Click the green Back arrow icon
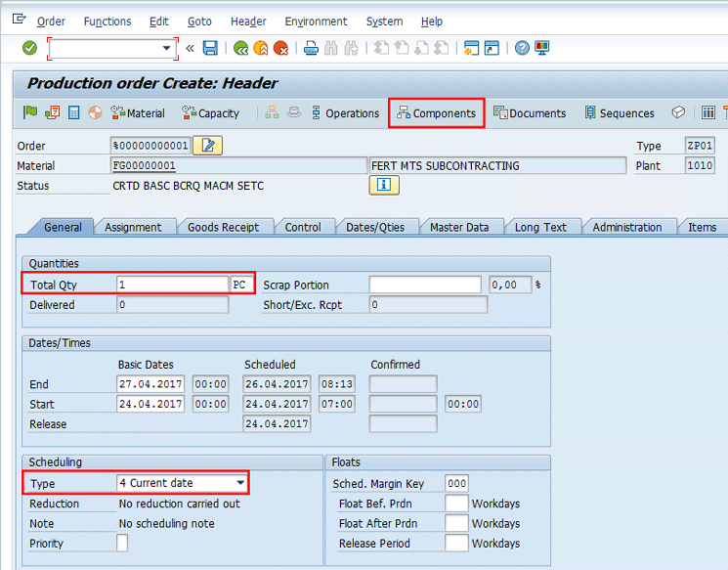The height and width of the screenshot is (570, 728). pos(240,48)
